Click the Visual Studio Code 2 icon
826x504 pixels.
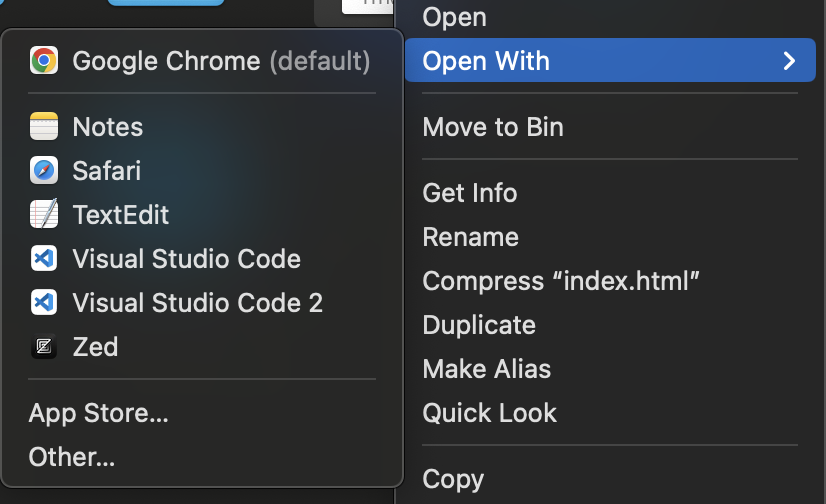[x=44, y=303]
